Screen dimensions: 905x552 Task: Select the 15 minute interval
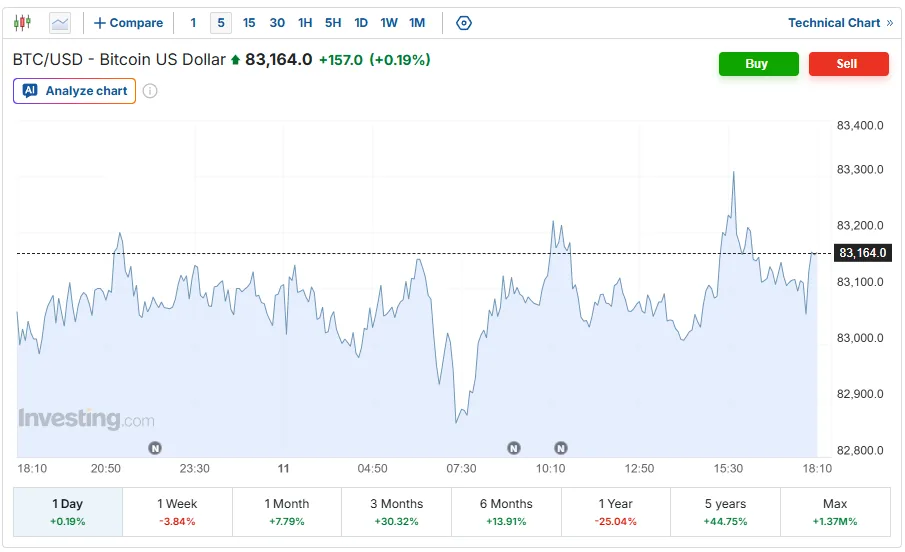pos(249,23)
